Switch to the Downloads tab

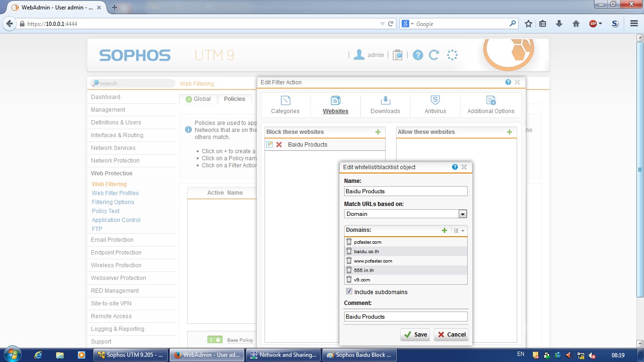pos(385,105)
